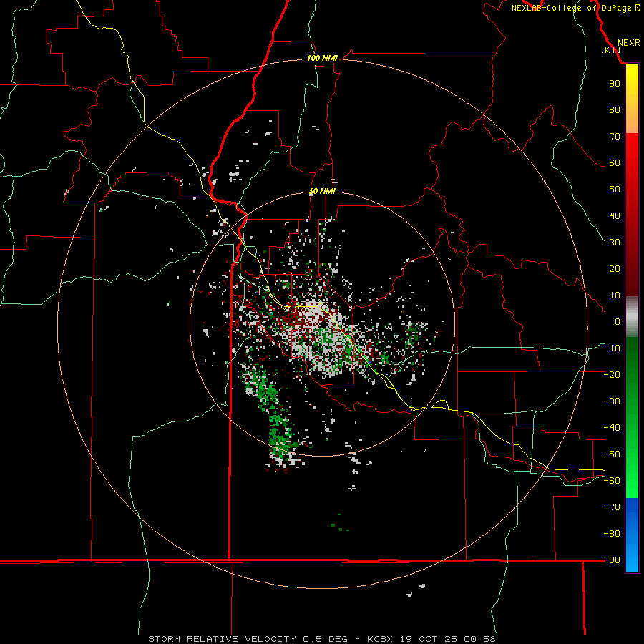Viewport: 644px width, 644px height.
Task: Click the -40 tick label on scale
Action: pos(612,428)
